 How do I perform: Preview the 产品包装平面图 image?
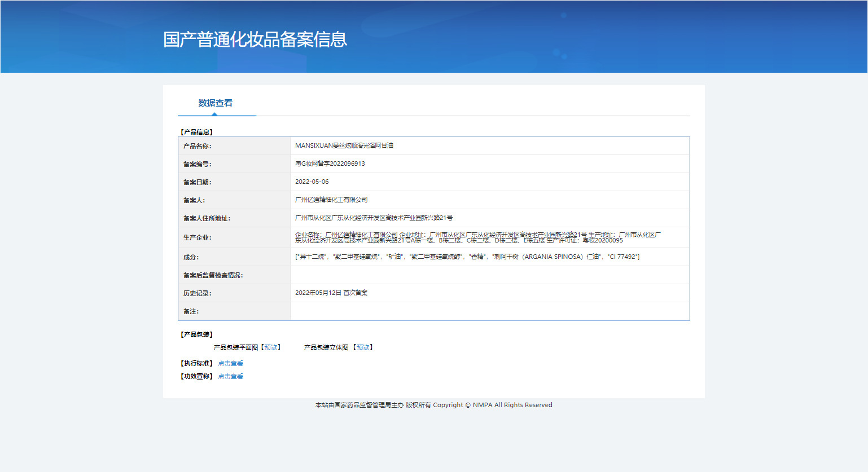(271, 347)
